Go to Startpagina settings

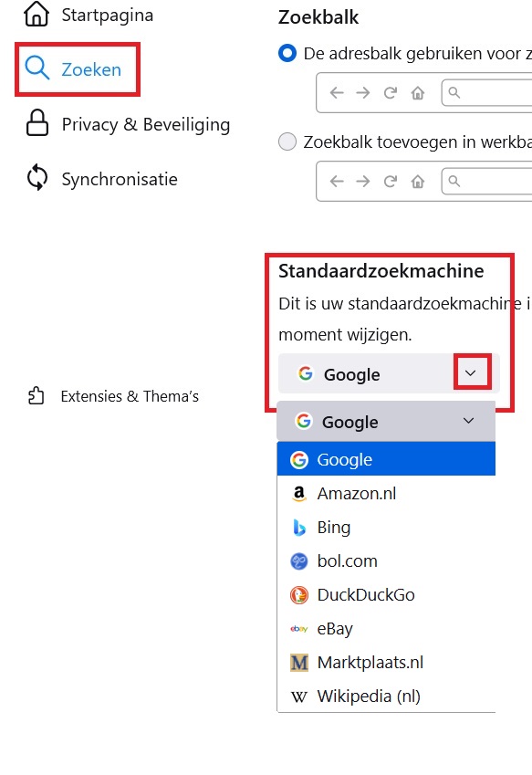point(106,15)
